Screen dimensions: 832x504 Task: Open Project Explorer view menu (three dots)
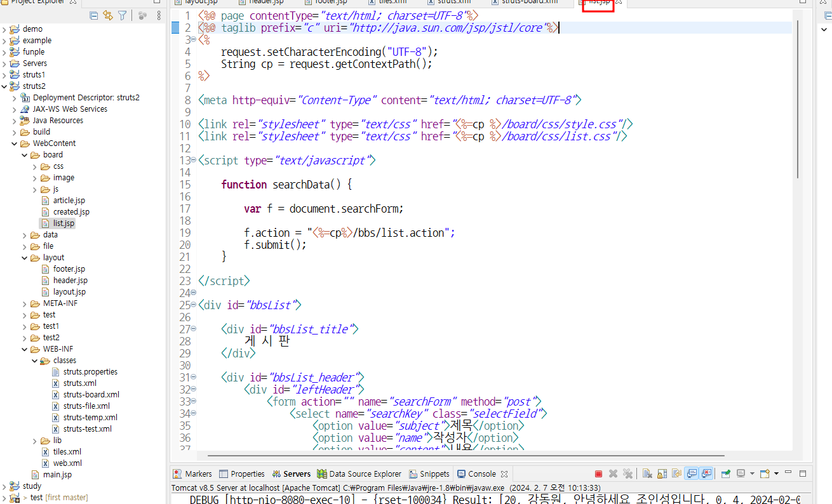158,15
